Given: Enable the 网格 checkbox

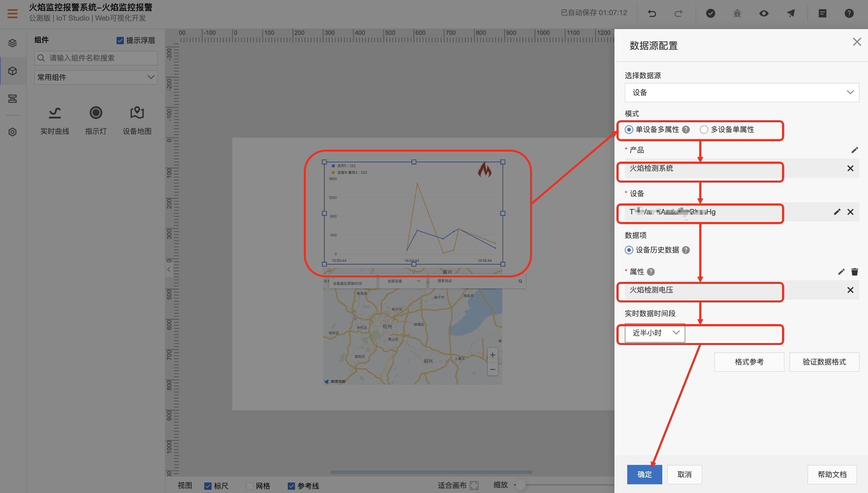Looking at the screenshot, I should pos(250,486).
